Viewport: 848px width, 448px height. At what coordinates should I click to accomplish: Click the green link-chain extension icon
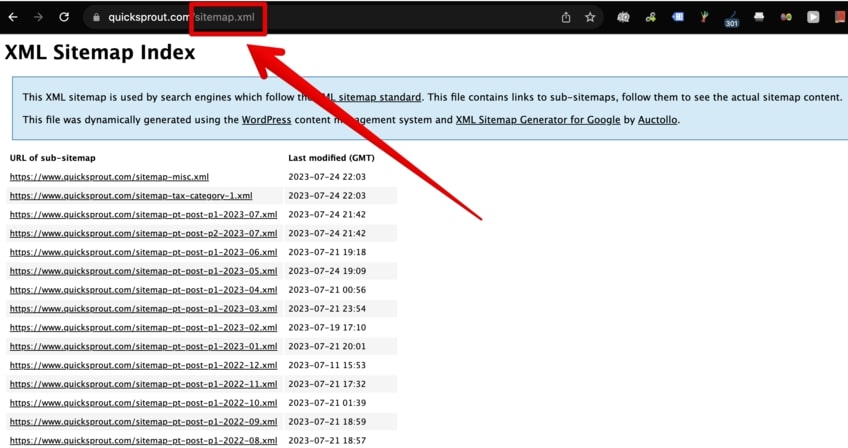coord(651,17)
